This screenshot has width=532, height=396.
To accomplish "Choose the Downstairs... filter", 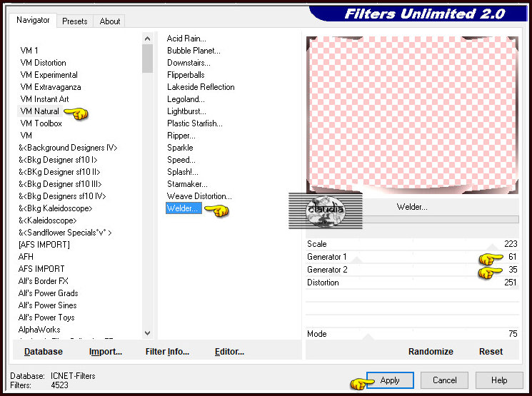I will (x=189, y=63).
